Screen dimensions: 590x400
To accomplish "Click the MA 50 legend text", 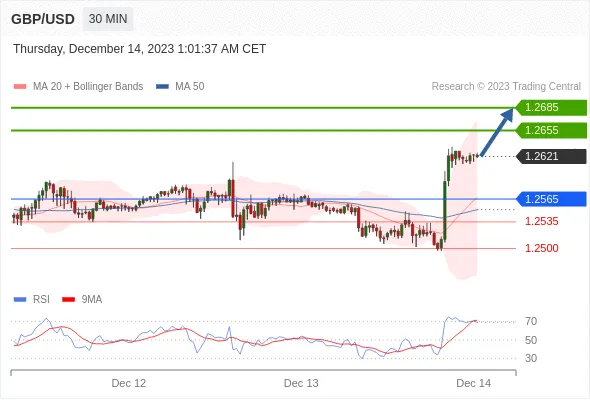I will pos(190,87).
